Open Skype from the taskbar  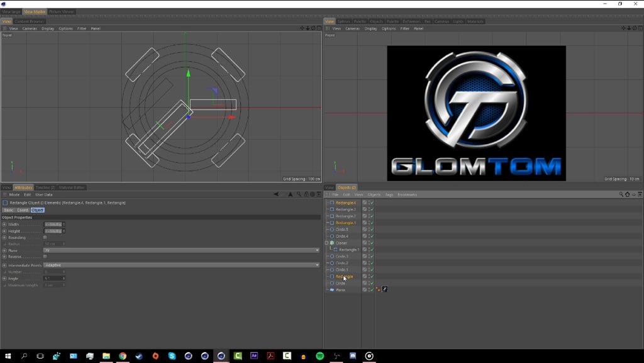point(172,356)
